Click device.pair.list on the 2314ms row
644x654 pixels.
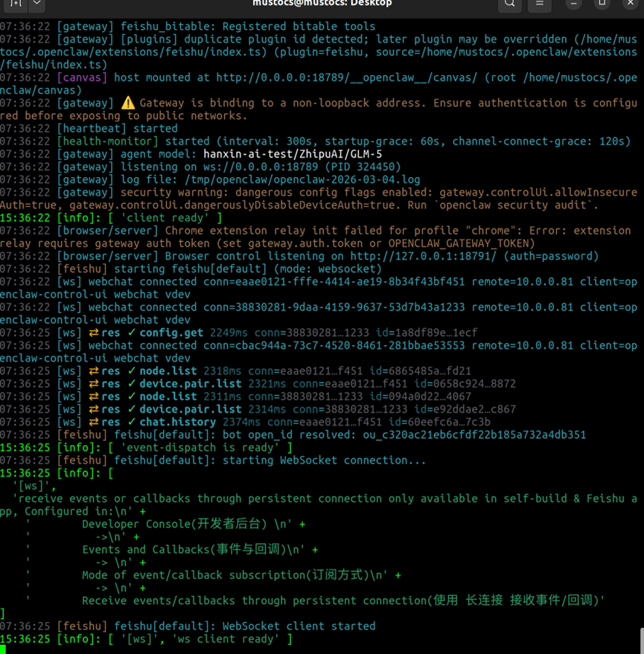pos(191,409)
